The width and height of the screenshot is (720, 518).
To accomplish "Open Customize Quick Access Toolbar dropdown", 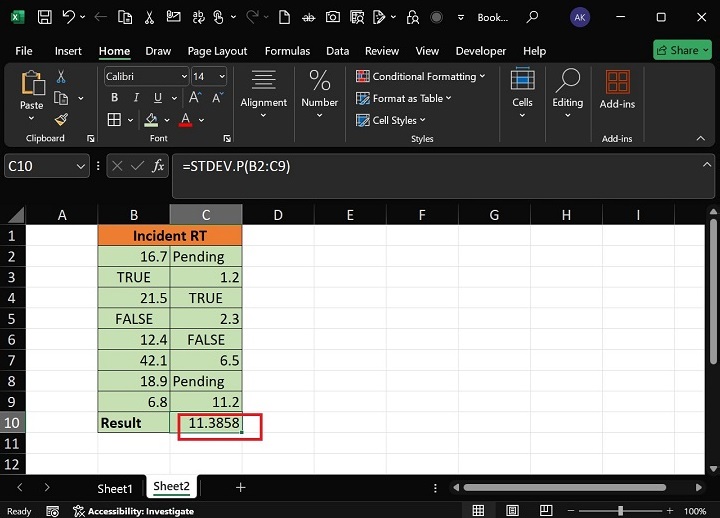I will [x=461, y=17].
